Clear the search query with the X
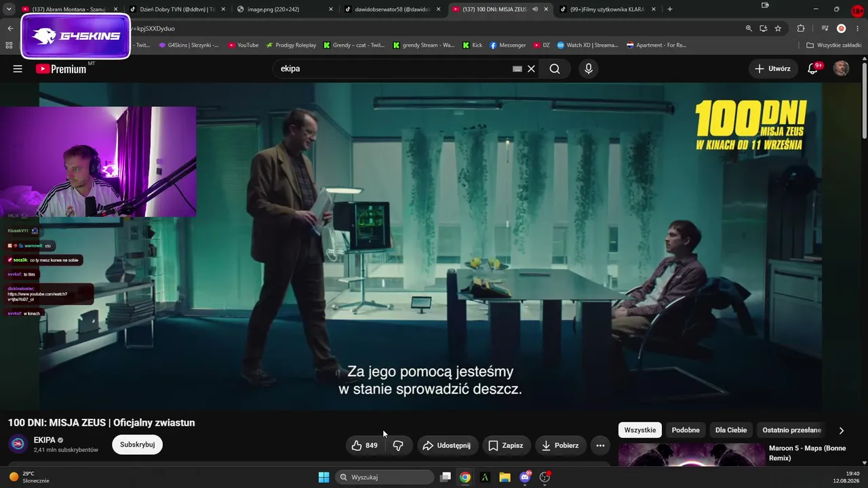This screenshot has width=868, height=488. [x=531, y=68]
